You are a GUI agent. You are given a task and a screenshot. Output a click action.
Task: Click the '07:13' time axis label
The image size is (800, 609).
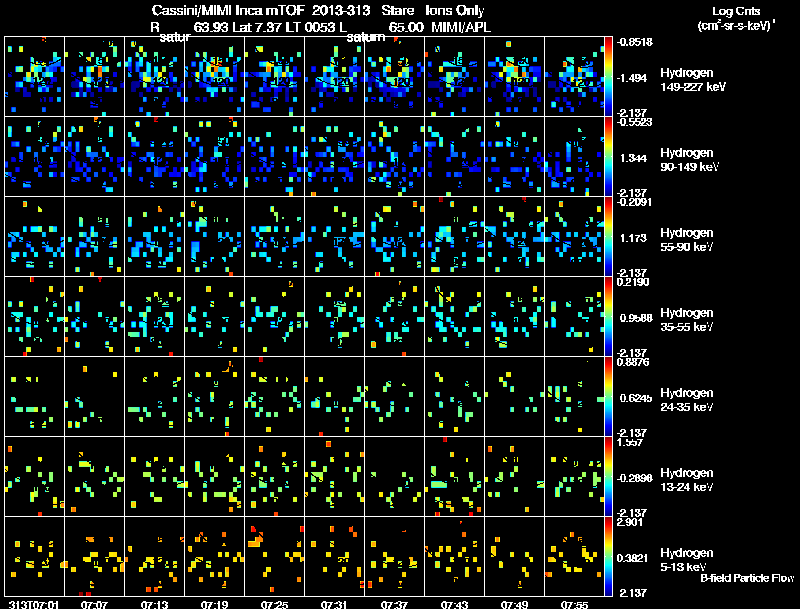155,604
